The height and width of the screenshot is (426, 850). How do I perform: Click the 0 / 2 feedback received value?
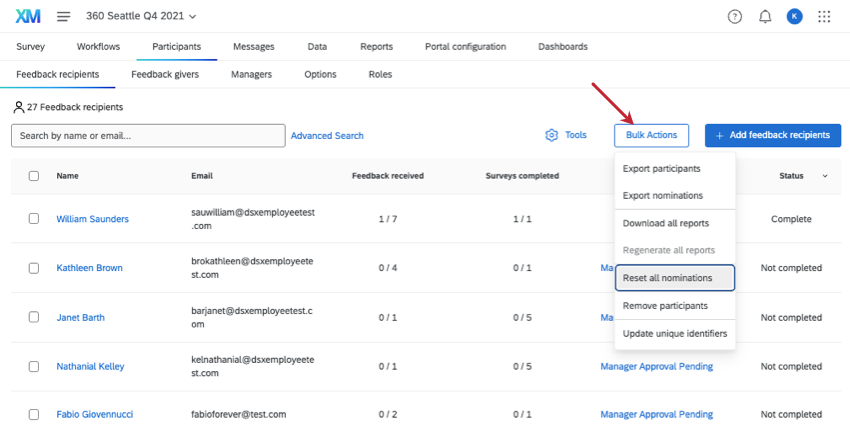point(388,415)
